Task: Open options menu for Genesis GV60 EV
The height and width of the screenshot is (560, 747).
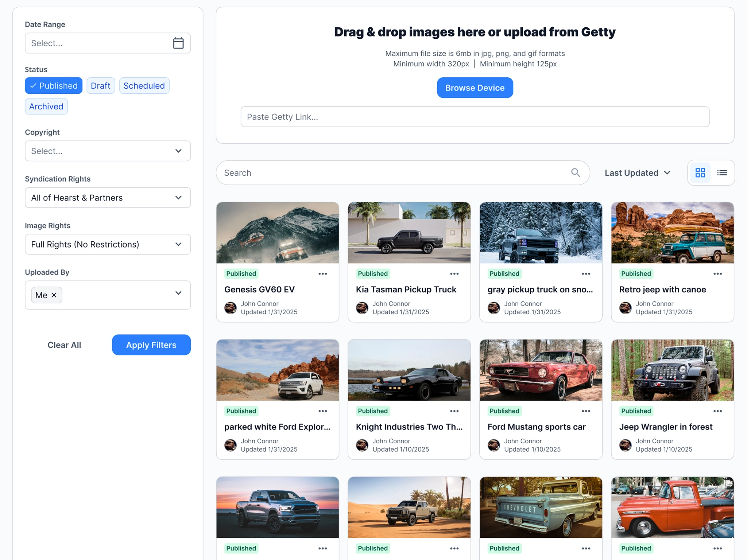Action: pyautogui.click(x=322, y=273)
